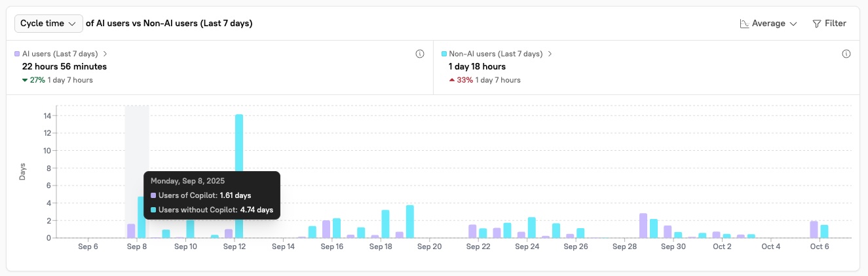Click the funnel icon beside Filter
The height and width of the screenshot is (276, 868).
816,24
